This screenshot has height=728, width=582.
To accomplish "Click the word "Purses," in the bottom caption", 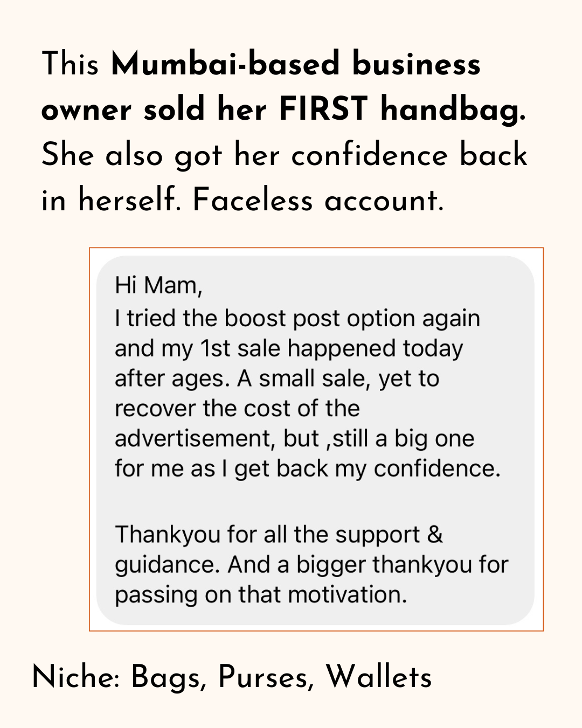I will coord(266,677).
